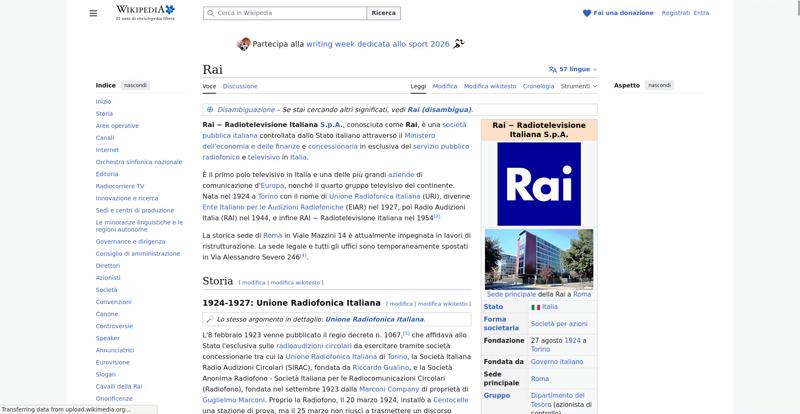This screenshot has height=414, width=800.
Task: Jump to Orchestra sinfonica nazionale in Indice
Action: click(x=139, y=162)
